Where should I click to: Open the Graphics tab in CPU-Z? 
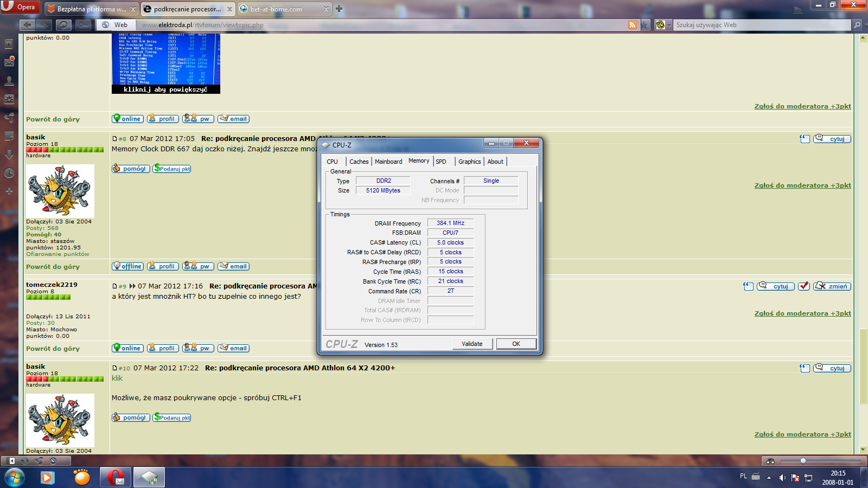tap(470, 162)
